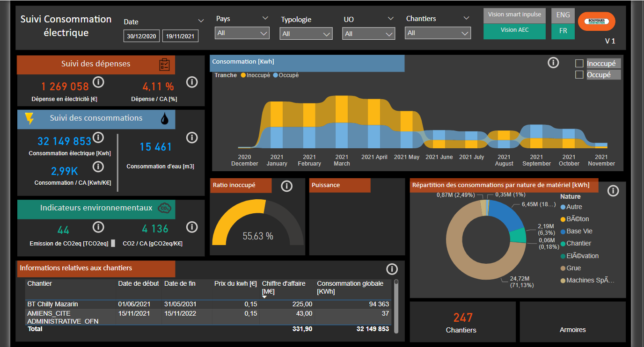
Task: Check the Occupé checkbox
Action: point(579,75)
